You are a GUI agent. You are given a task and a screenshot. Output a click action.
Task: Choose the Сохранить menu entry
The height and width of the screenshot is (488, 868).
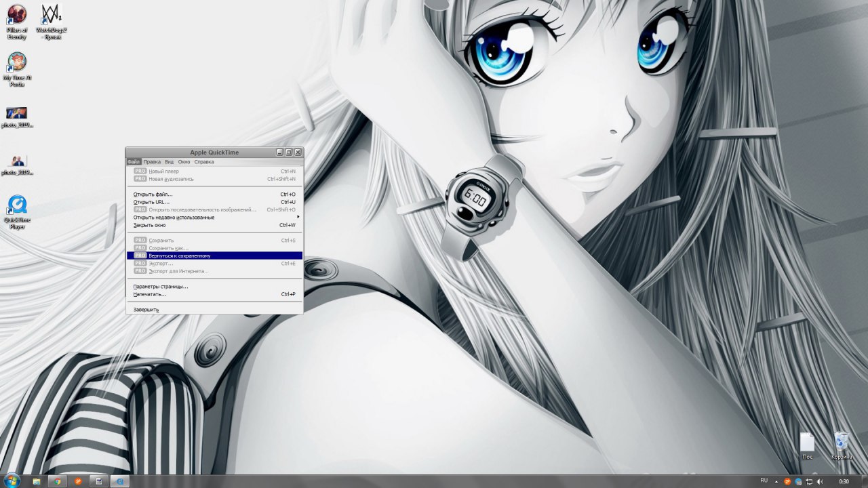[x=214, y=241]
